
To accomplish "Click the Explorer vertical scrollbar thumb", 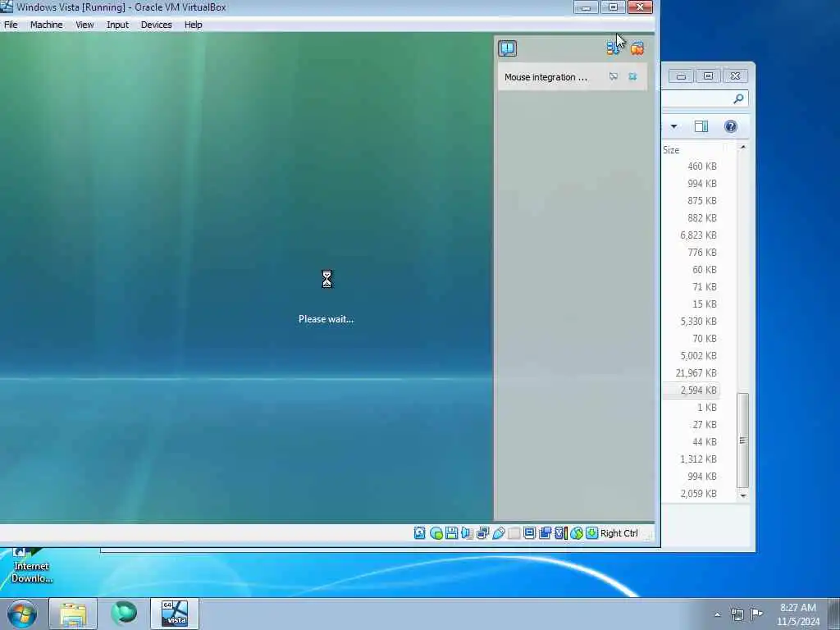I will coord(742,441).
